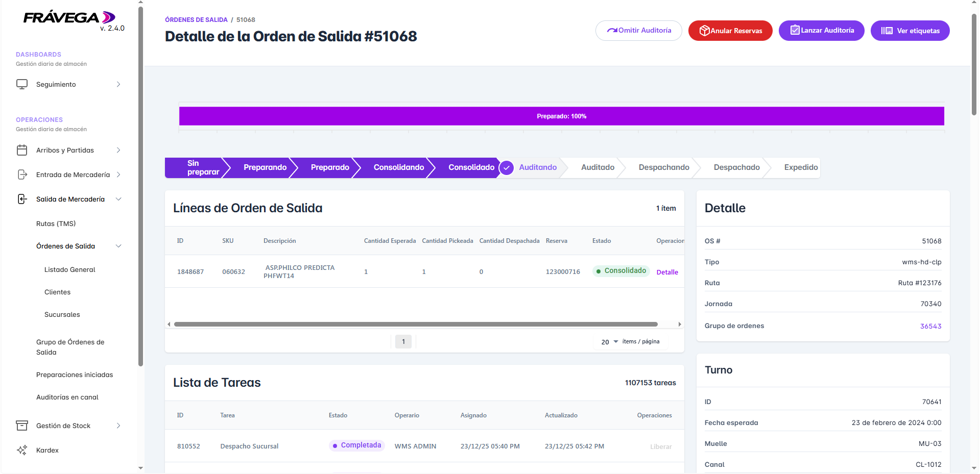
Task: Collapse Salida de Mercadería chevron
Action: [x=118, y=199]
